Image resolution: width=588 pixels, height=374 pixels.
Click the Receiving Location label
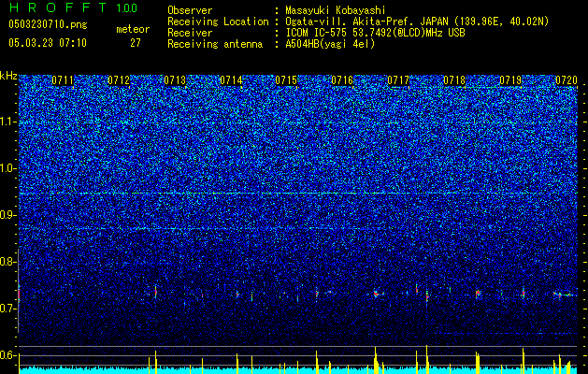218,22
